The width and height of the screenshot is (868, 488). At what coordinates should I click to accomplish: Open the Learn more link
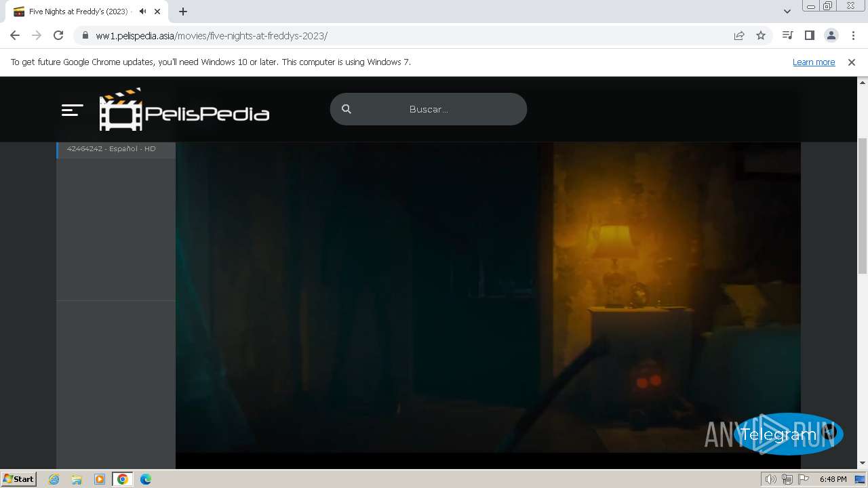click(814, 62)
